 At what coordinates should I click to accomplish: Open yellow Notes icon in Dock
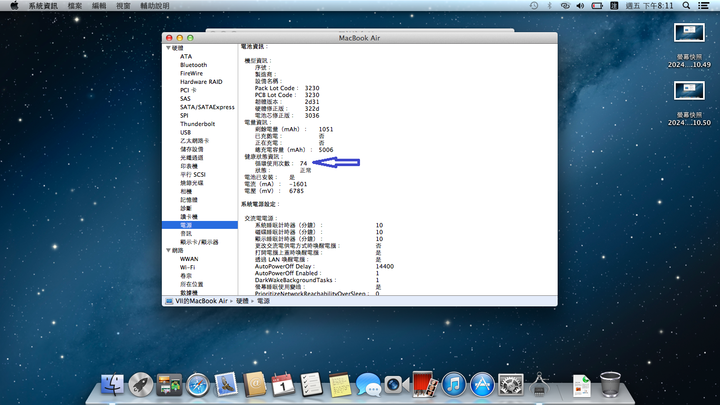coord(340,385)
